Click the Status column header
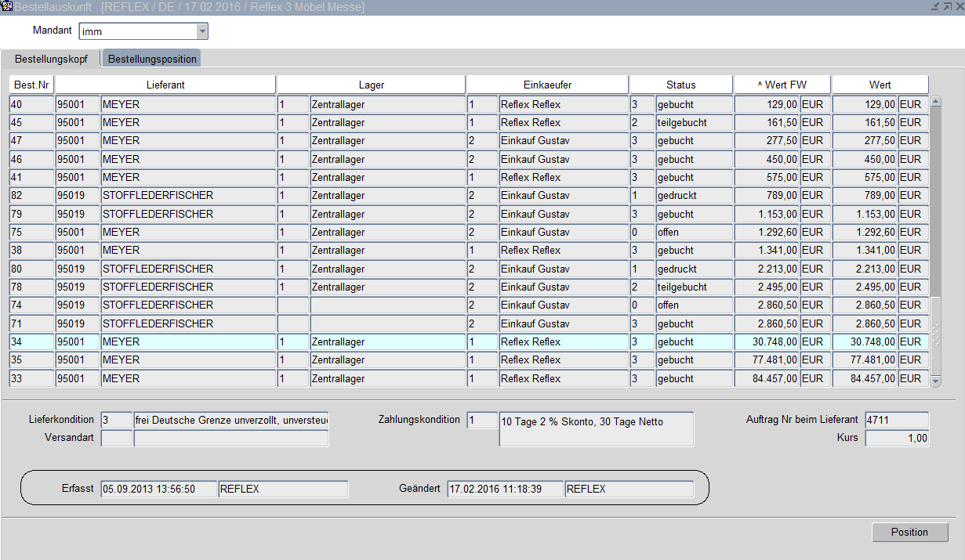The image size is (965, 560). (680, 85)
